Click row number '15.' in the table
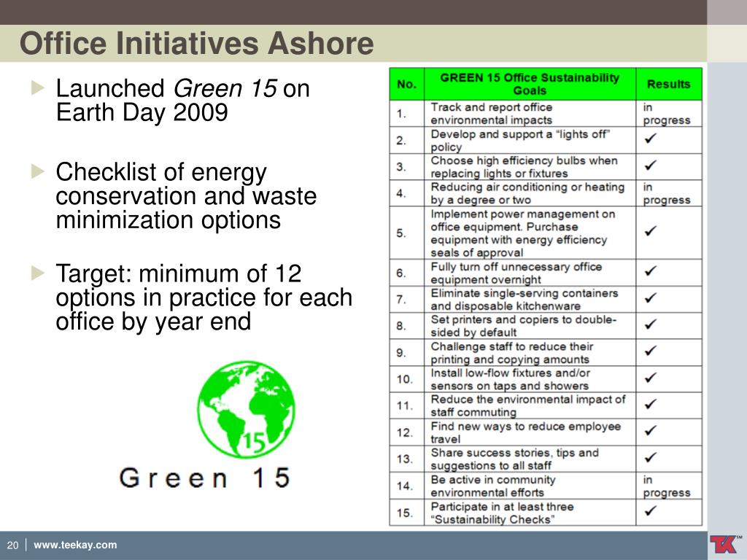The image size is (747, 560). click(404, 513)
